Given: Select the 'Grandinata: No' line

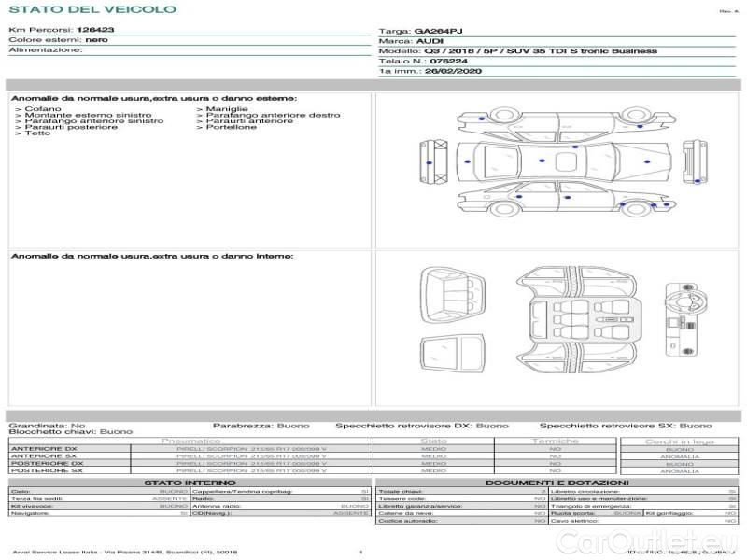Looking at the screenshot, I should tap(48, 426).
